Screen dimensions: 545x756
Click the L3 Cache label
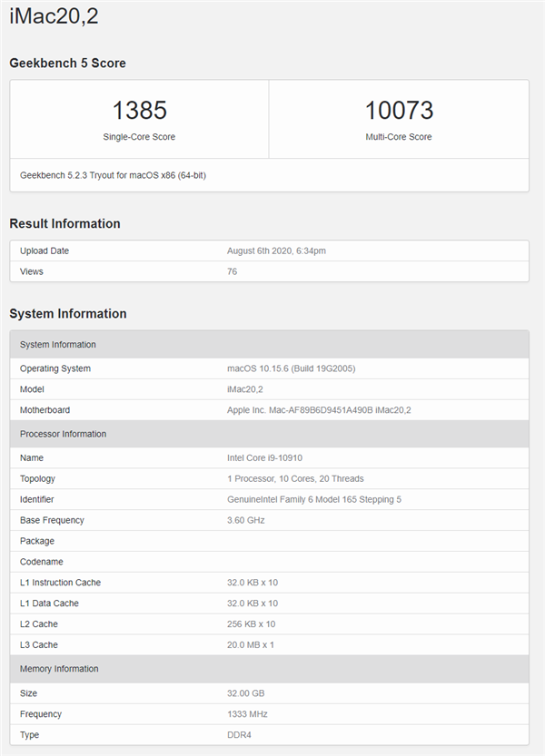click(39, 644)
